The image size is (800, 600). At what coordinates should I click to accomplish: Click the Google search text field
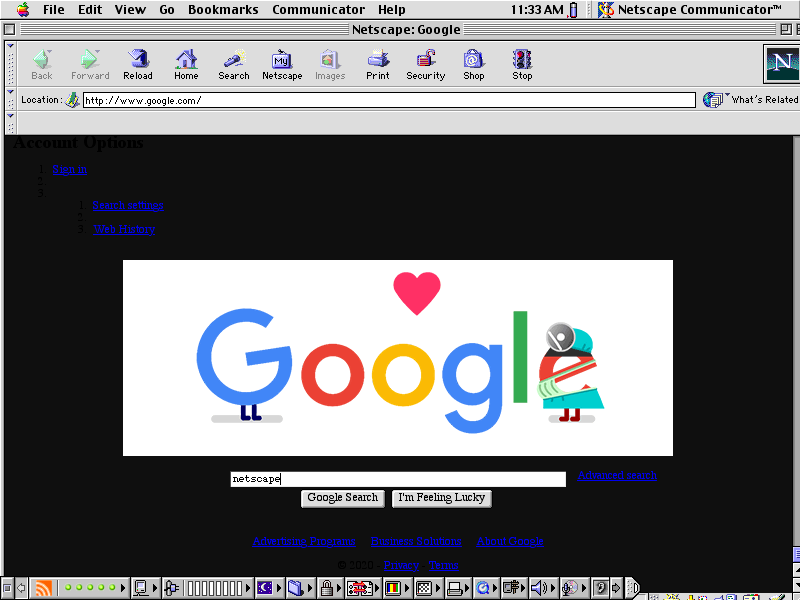[398, 479]
